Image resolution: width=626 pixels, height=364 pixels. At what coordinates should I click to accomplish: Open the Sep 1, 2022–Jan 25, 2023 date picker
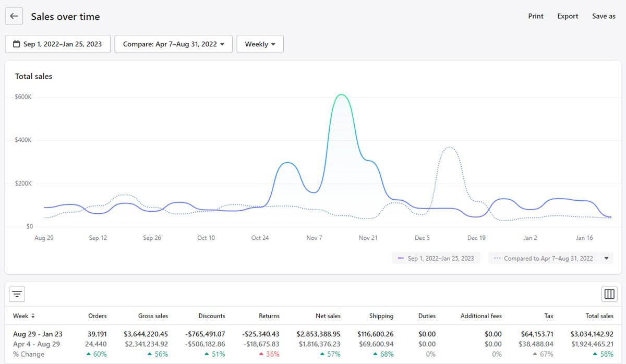click(58, 44)
